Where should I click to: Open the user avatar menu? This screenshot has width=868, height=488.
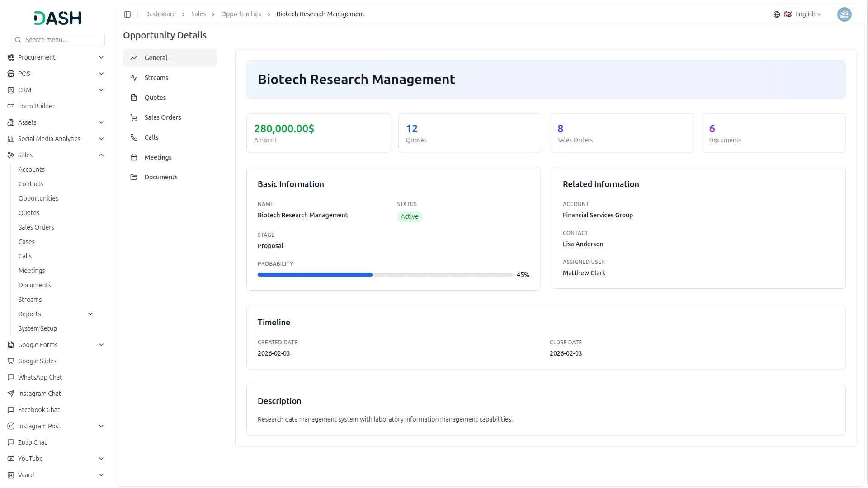click(x=844, y=14)
